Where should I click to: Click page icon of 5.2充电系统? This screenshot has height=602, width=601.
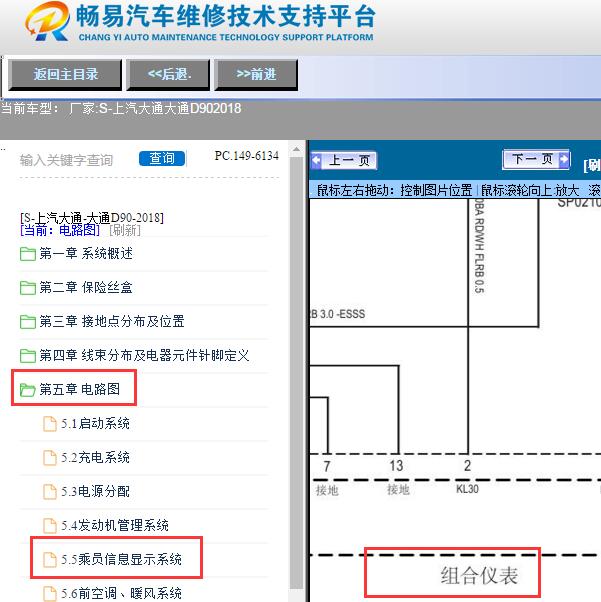pos(50,458)
